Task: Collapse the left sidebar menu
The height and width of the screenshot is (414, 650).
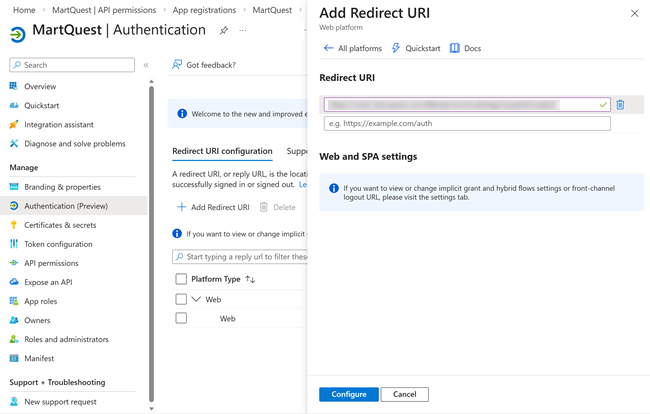Action: (x=146, y=65)
